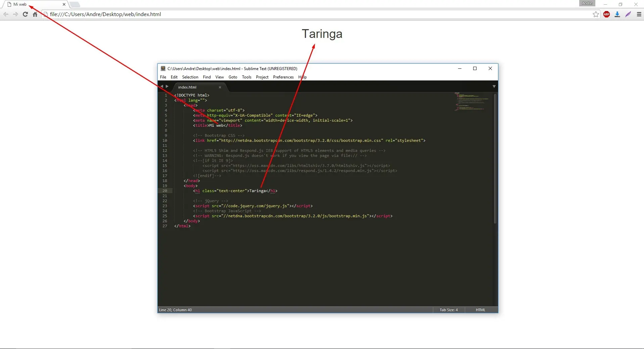644x349 pixels.
Task: Click the h1 Taringa code line
Action: tap(235, 191)
